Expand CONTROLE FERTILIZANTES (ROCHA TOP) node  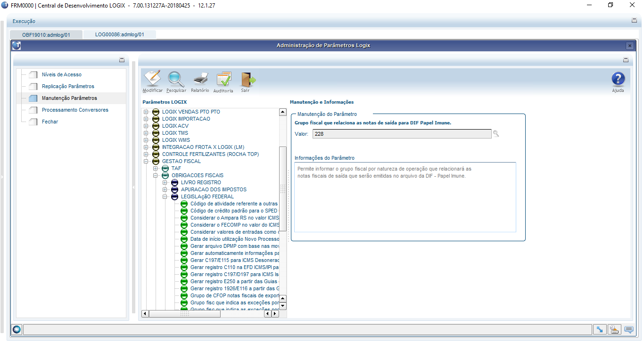click(x=146, y=154)
